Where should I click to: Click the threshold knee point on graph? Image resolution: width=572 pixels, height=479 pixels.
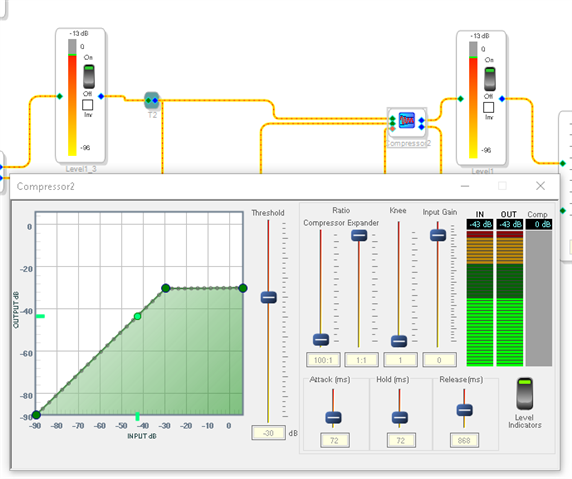pos(166,288)
